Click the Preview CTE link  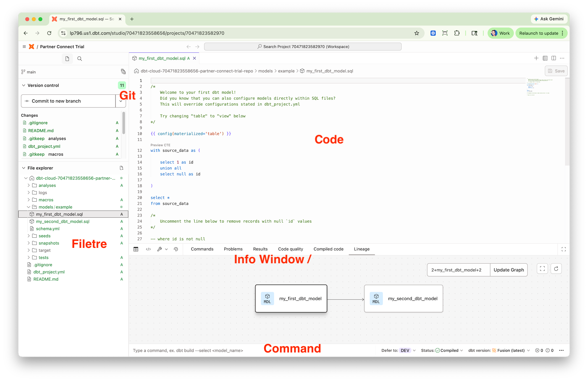160,145
